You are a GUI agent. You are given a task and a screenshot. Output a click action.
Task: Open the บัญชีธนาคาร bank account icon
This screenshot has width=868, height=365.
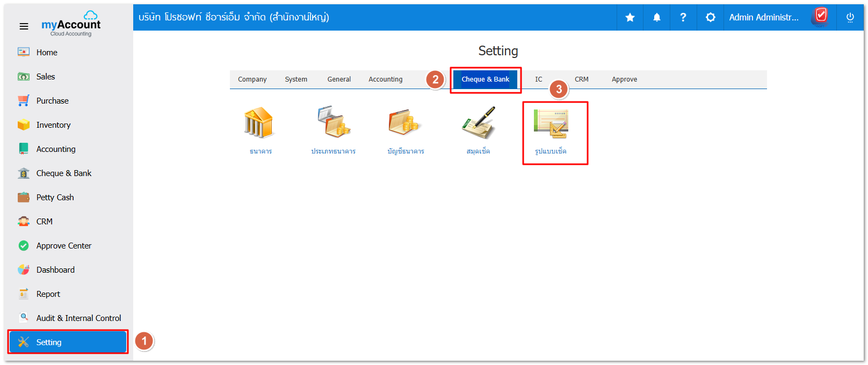tap(406, 124)
